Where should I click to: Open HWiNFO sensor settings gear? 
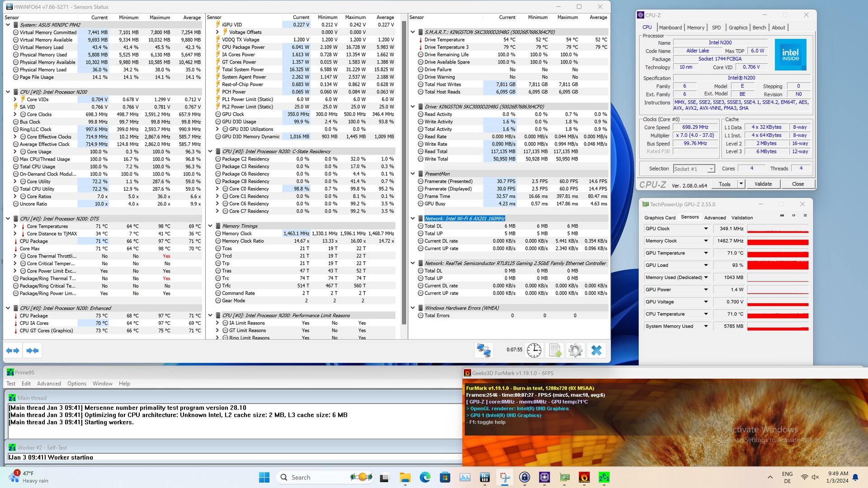[576, 350]
